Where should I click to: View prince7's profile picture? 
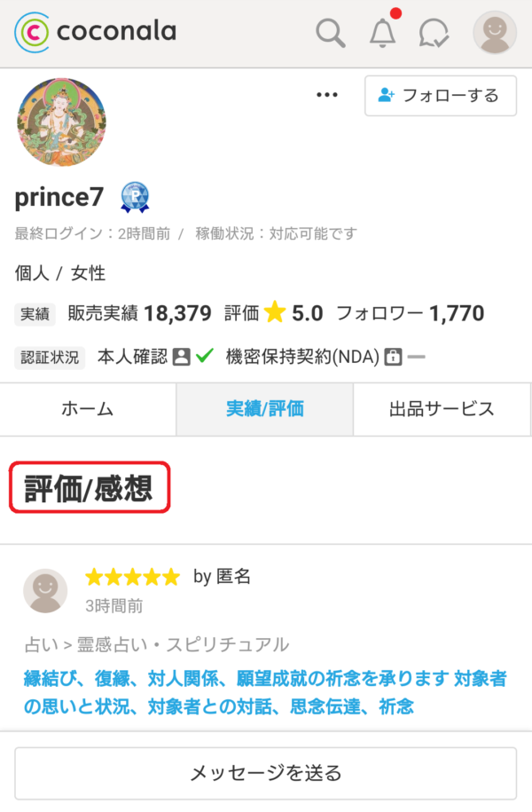click(x=61, y=122)
